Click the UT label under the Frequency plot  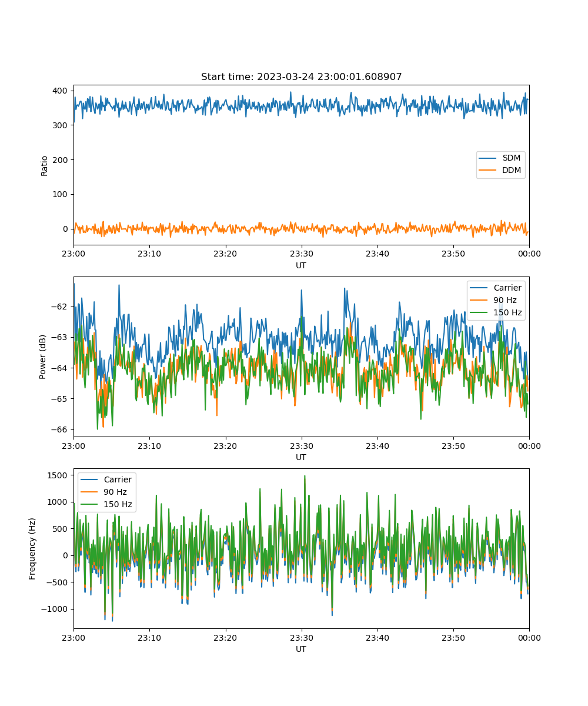[x=301, y=649]
